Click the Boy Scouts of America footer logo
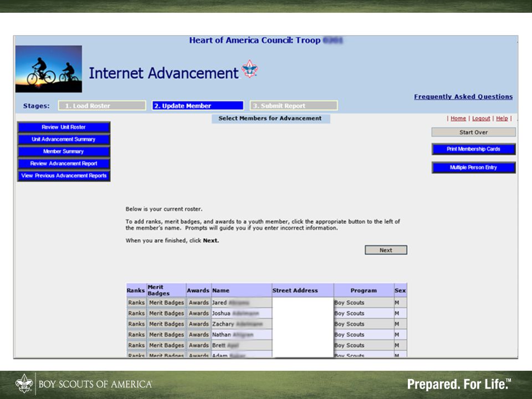Image resolution: width=532 pixels, height=399 pixels. 84,383
